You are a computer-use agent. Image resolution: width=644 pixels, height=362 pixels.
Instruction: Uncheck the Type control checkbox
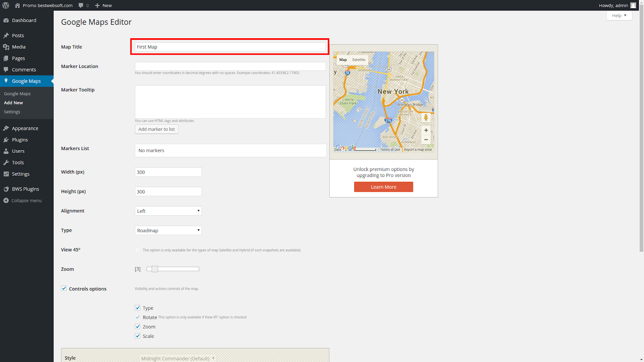coord(138,308)
